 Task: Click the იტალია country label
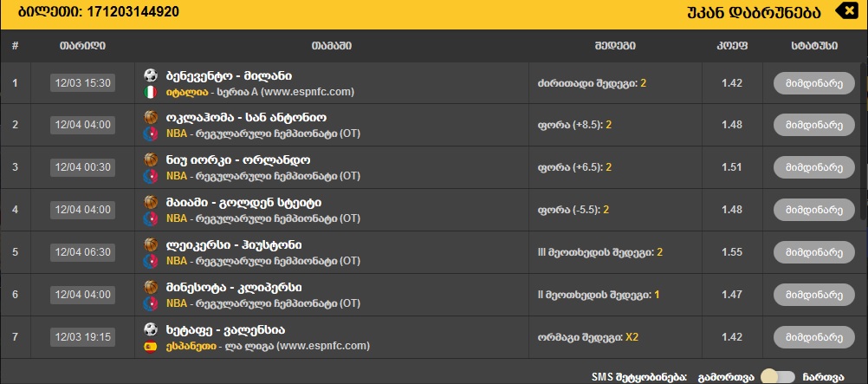[187, 93]
